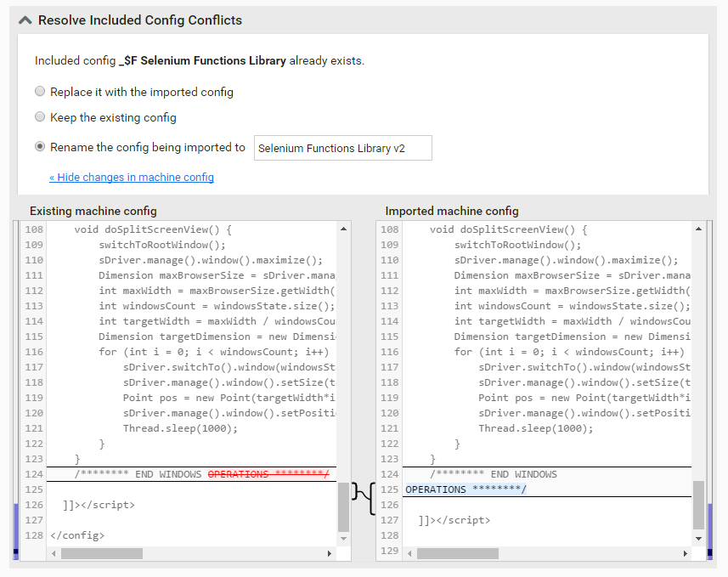Click int targetWidth line in imported config
The image size is (728, 577).
[x=572, y=321]
